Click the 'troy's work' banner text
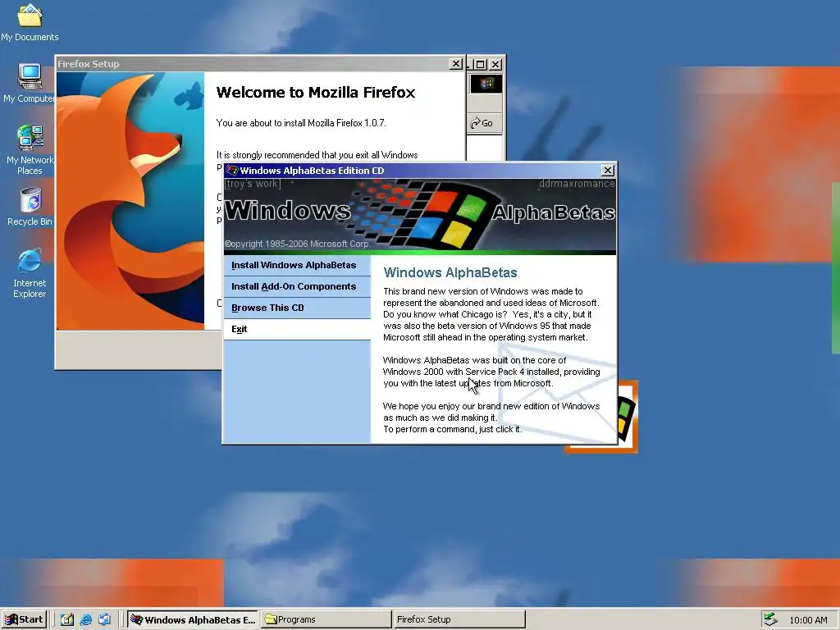This screenshot has height=630, width=840. pos(253,184)
